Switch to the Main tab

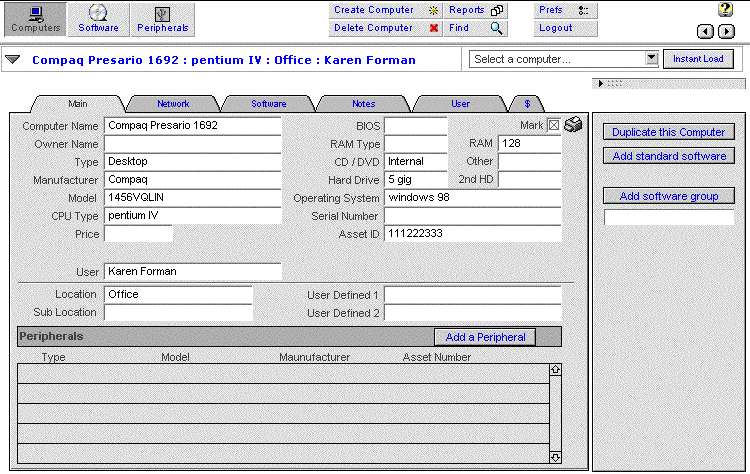click(x=77, y=104)
